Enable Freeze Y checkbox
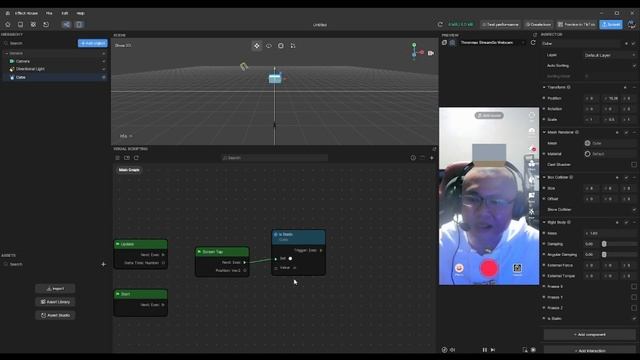Viewport: 640px width, 360px height. coord(634,297)
